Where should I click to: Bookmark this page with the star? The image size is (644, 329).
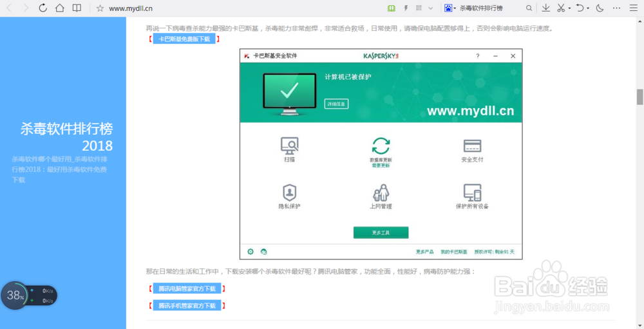100,8
